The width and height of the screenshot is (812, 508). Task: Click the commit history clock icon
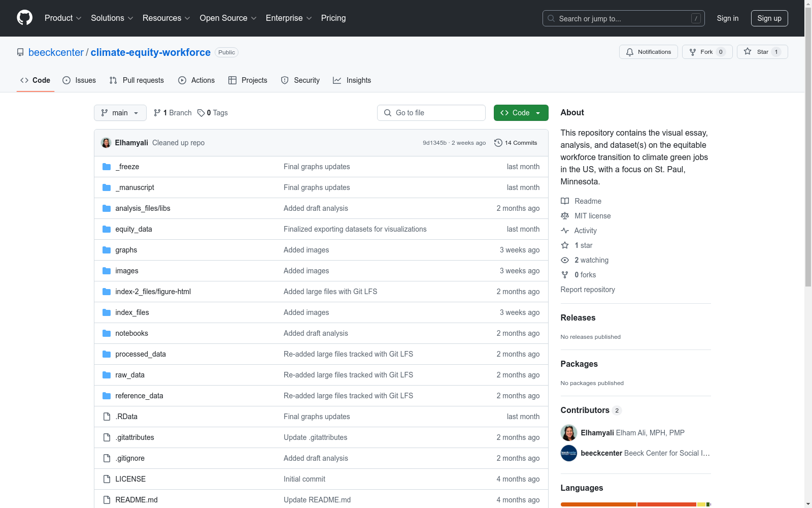click(498, 143)
